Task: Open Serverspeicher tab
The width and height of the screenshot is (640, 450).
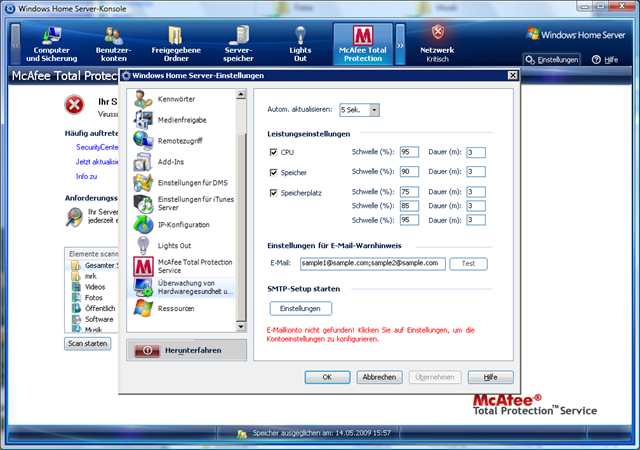Action: pos(238,44)
